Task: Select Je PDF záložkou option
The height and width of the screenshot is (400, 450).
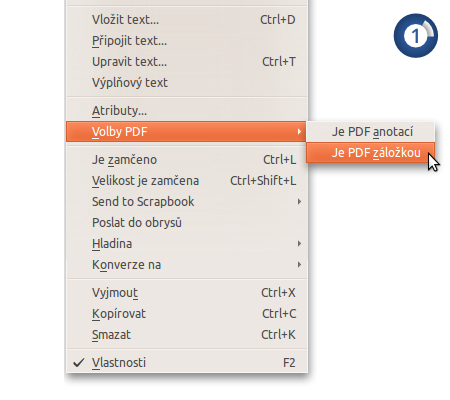Action: (371, 153)
